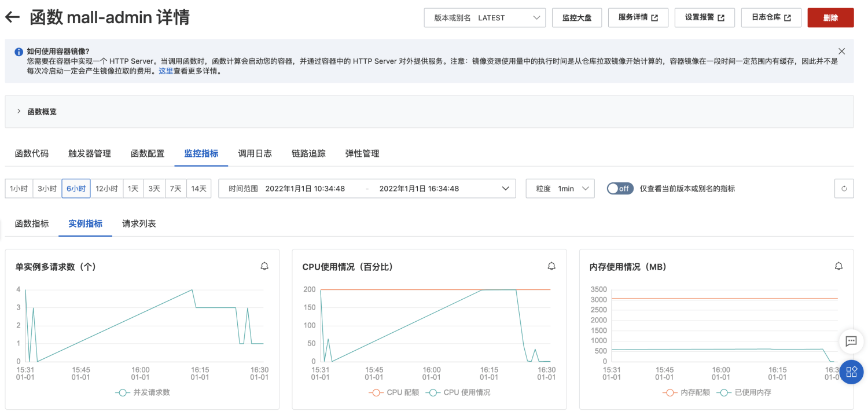
Task: Click the alarm bell on 内存使用情况 chart
Action: pyautogui.click(x=838, y=266)
